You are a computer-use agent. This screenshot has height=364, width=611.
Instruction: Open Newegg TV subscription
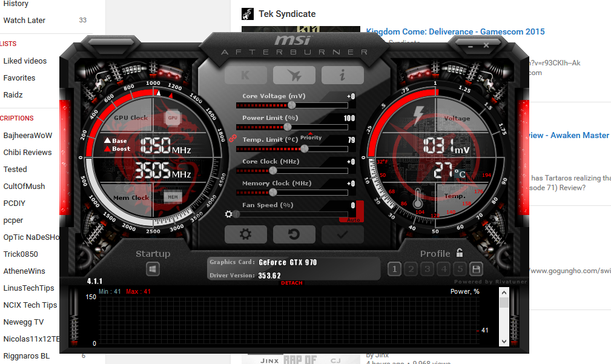24,322
